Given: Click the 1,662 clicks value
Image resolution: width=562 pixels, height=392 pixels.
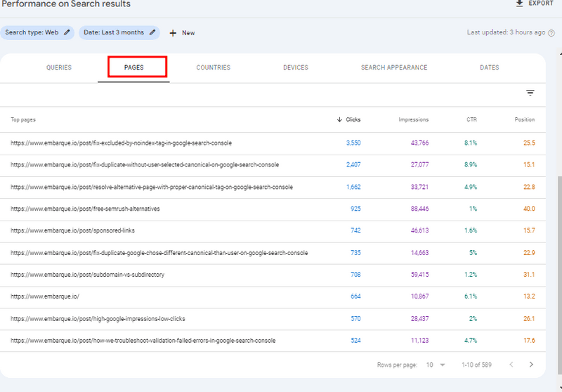Looking at the screenshot, I should (353, 187).
